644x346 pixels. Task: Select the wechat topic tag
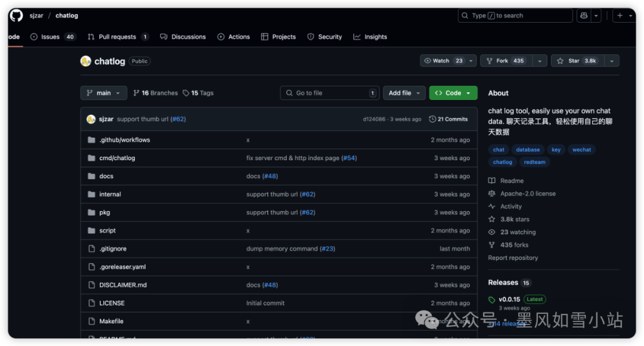click(581, 149)
